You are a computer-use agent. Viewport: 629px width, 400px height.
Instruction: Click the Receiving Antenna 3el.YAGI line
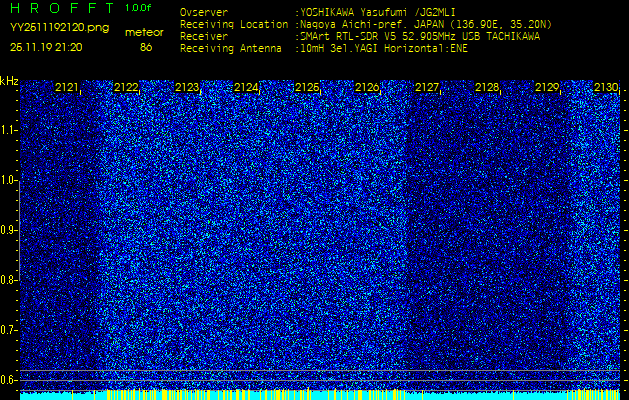324,49
